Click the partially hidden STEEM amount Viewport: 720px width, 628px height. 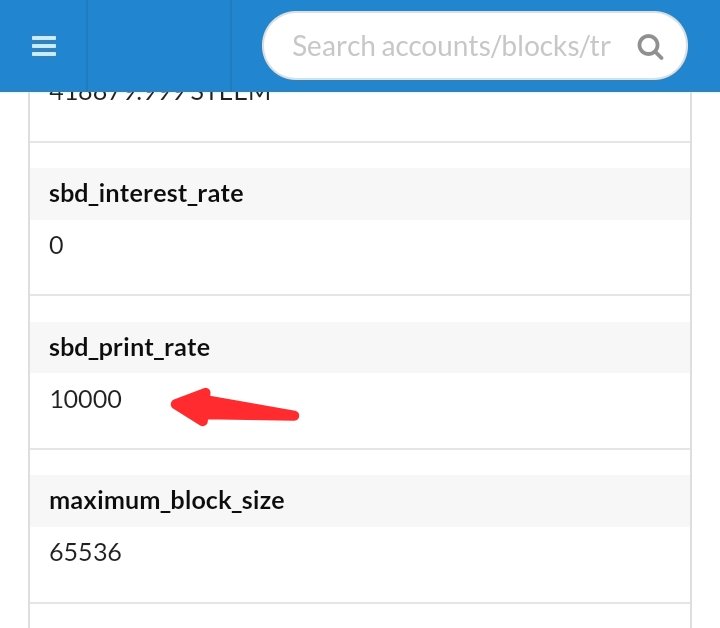point(160,96)
